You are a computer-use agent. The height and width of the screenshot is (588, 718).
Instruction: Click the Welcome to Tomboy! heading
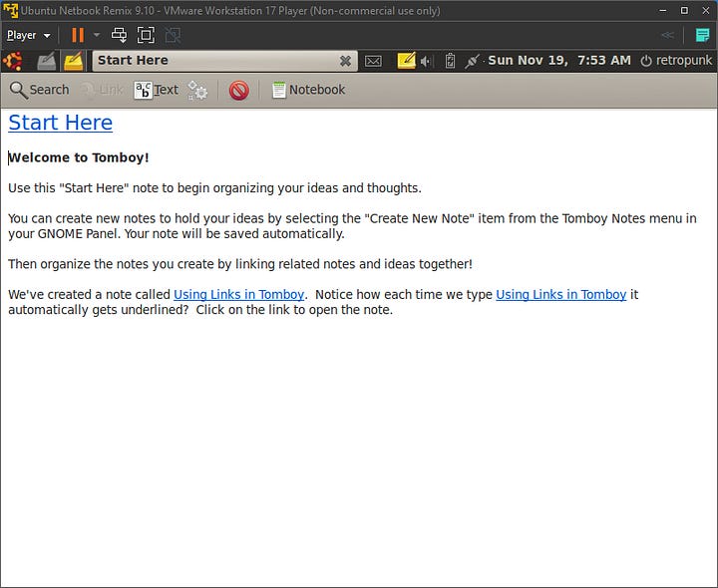(x=79, y=157)
